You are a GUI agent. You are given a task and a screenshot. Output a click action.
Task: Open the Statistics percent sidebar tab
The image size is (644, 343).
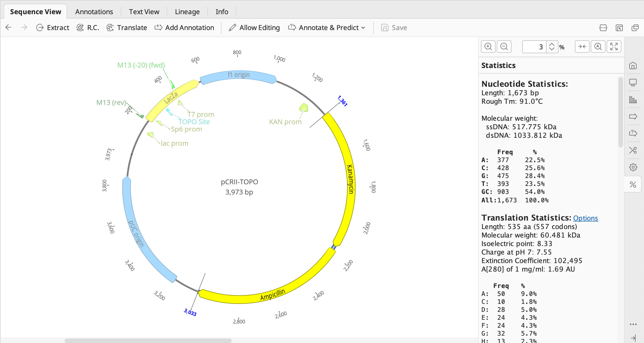pyautogui.click(x=633, y=185)
